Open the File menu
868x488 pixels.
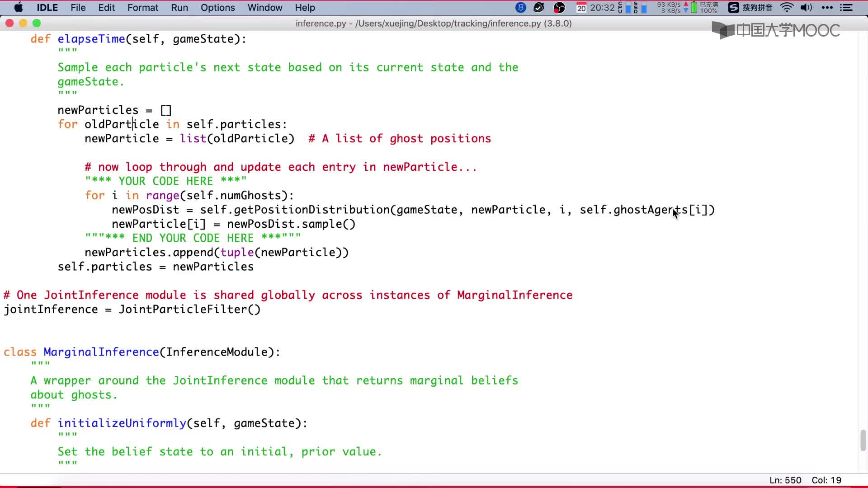(x=78, y=8)
